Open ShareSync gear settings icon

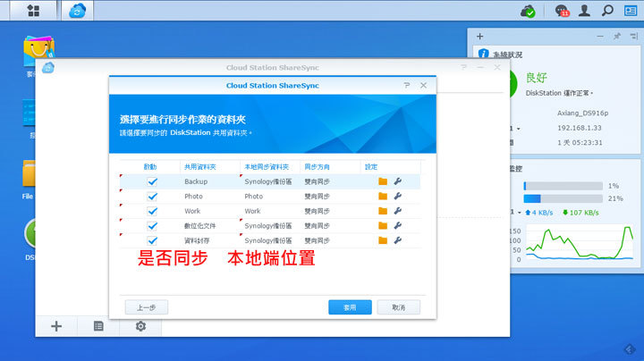click(140, 326)
